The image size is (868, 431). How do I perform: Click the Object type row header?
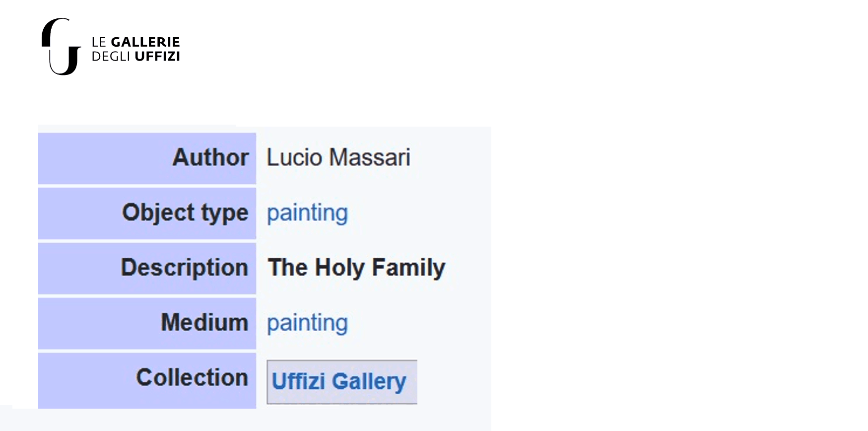click(x=147, y=214)
